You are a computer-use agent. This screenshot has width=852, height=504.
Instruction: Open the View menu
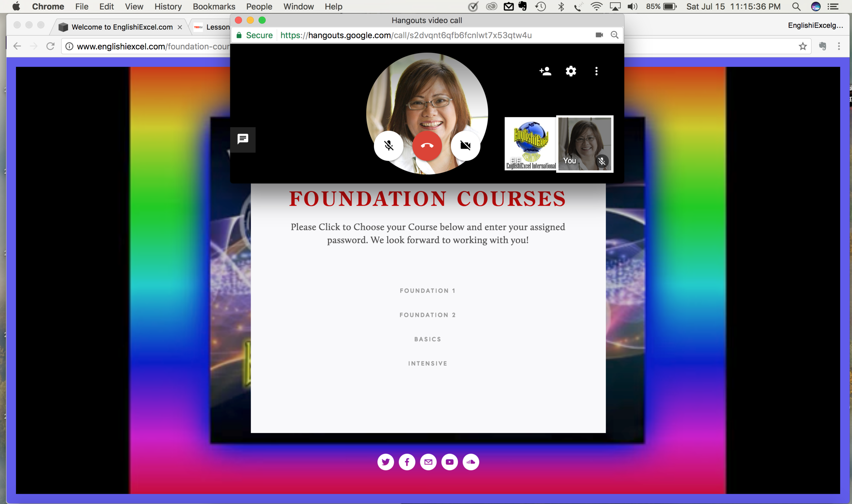134,6
